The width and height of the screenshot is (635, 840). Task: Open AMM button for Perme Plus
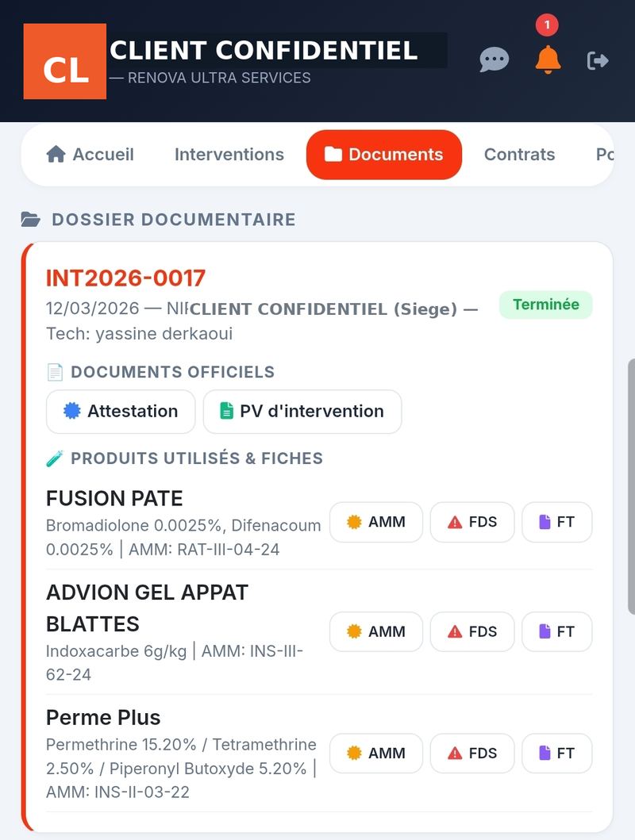pos(376,754)
